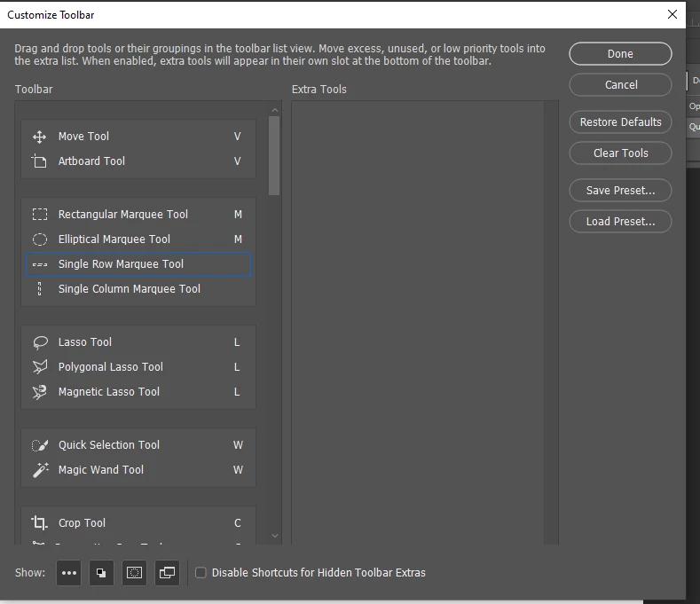The image size is (700, 604).
Task: Click the toolbar list scroll-up arrow
Action: click(x=274, y=110)
